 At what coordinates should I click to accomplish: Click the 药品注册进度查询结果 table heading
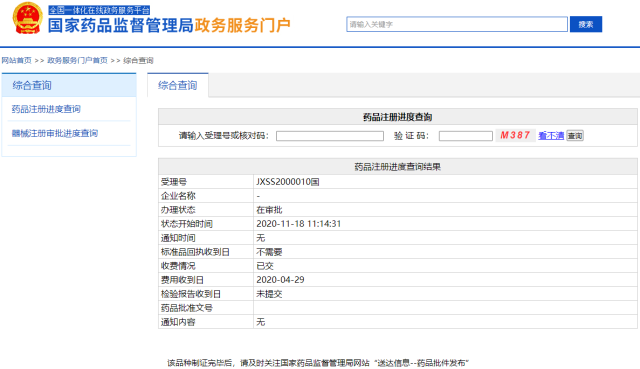pyautogui.click(x=398, y=167)
